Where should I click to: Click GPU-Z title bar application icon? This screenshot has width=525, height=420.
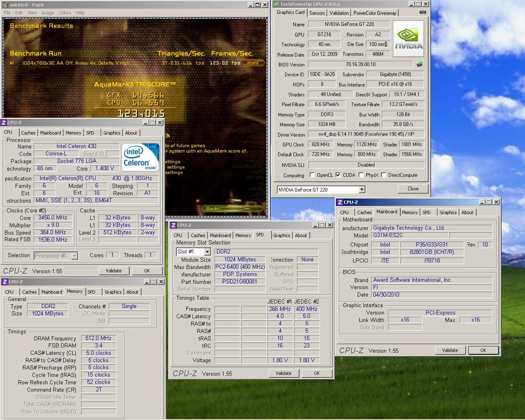(277, 4)
